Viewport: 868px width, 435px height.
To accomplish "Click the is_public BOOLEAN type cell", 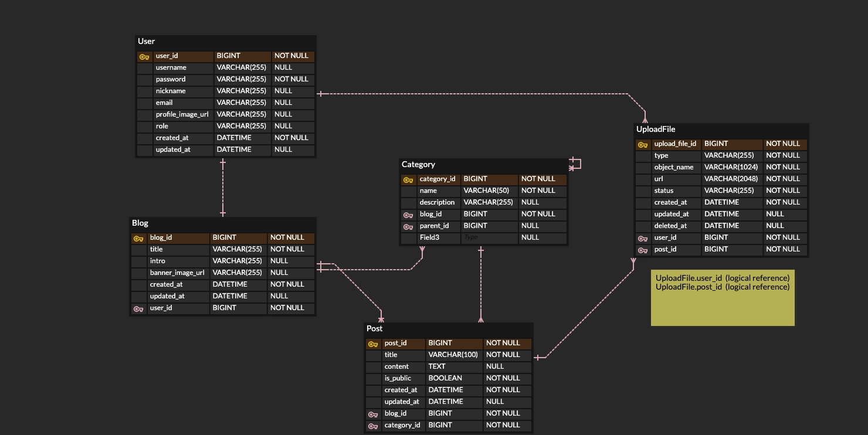I will [x=445, y=378].
